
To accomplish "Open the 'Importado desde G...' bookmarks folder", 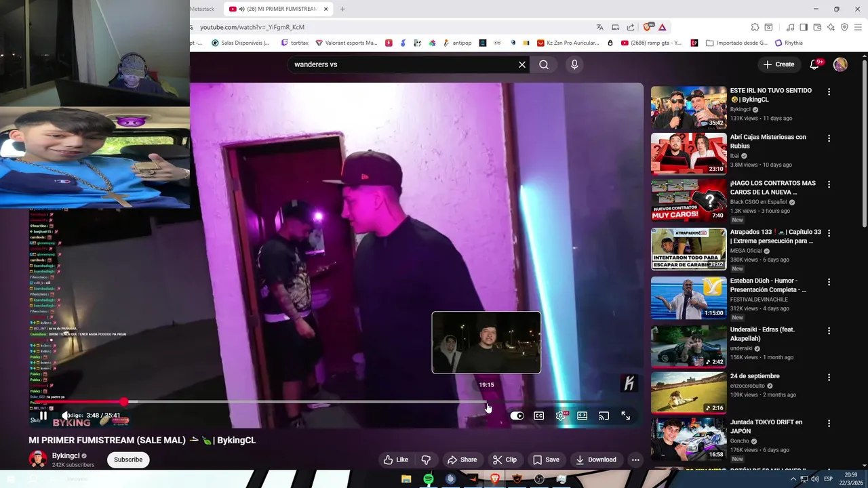I will (x=737, y=43).
